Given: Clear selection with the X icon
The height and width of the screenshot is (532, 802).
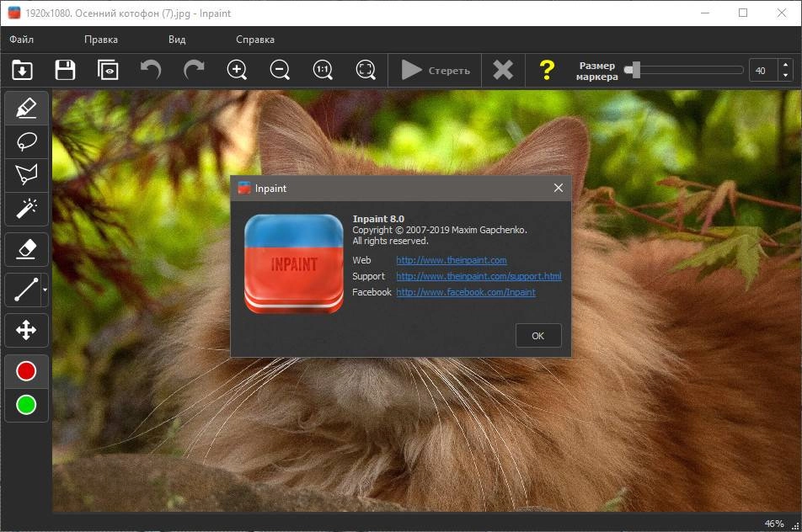Looking at the screenshot, I should click(x=503, y=70).
